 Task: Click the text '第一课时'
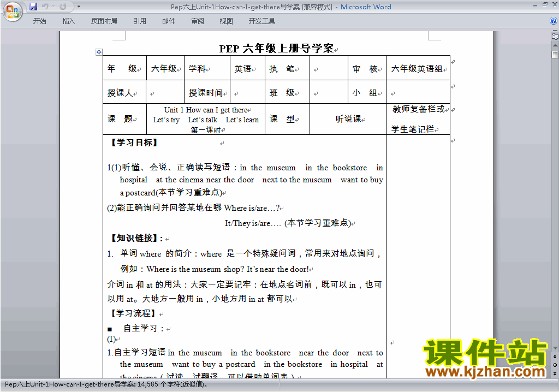pos(205,130)
